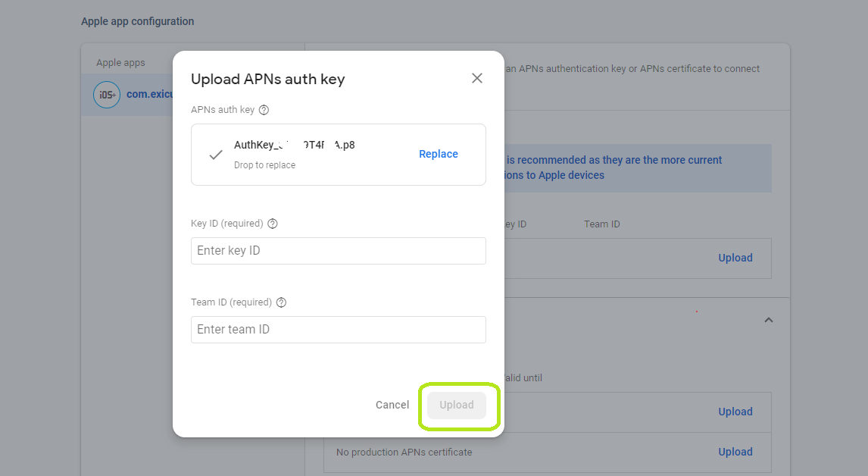Click help icon beside APNs auth key label
868x476 pixels.
click(264, 110)
